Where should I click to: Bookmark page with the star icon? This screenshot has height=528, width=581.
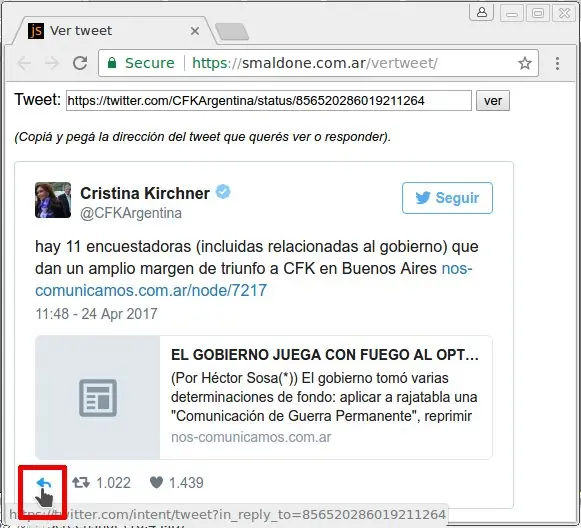click(x=525, y=63)
